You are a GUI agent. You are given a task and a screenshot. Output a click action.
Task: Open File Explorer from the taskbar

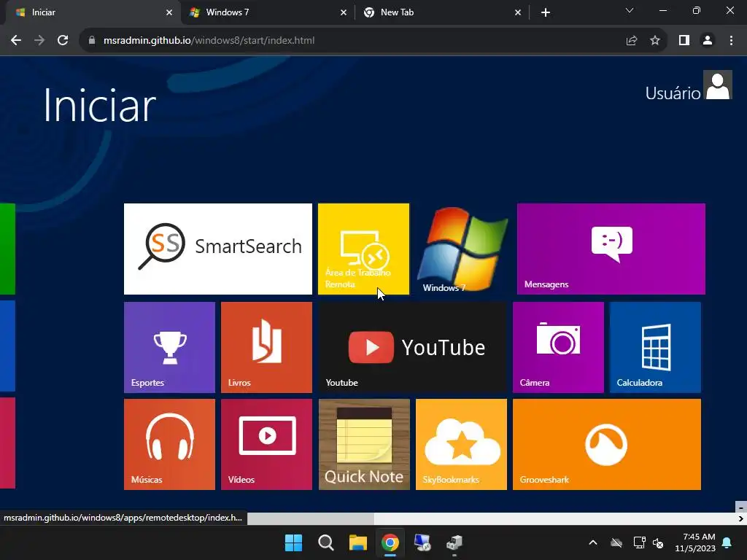click(357, 542)
